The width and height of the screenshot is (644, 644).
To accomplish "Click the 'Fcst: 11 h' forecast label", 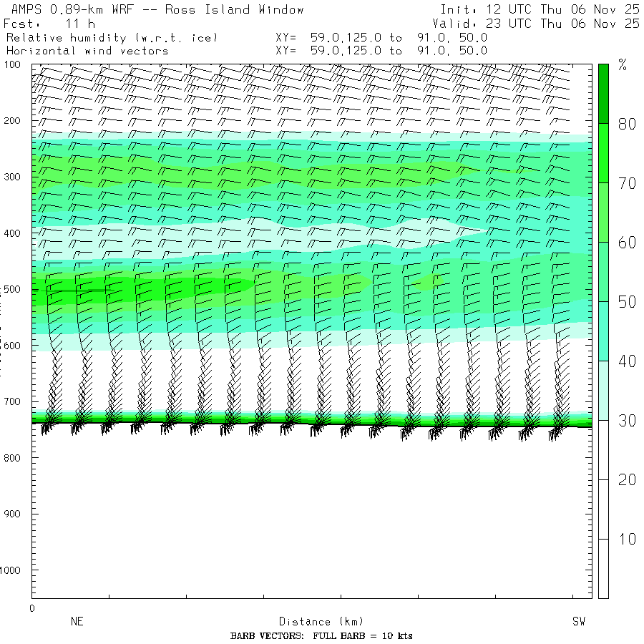I will (x=49, y=23).
